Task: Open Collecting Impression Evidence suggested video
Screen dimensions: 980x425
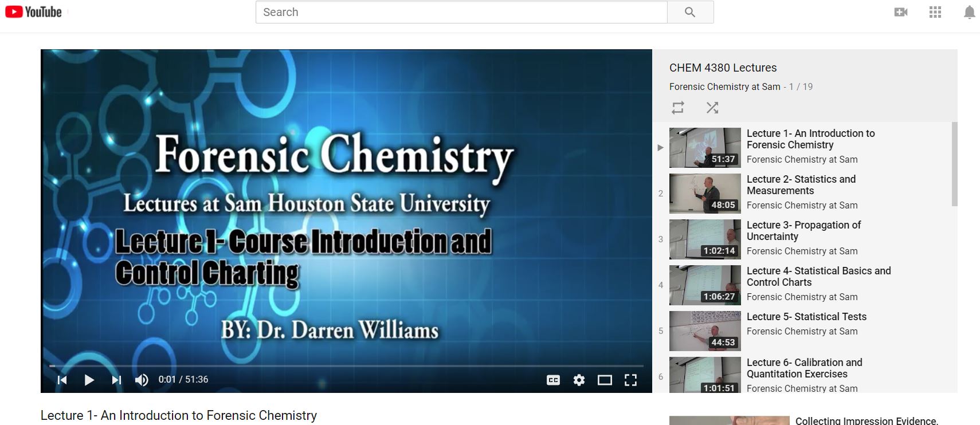Action: click(x=867, y=421)
